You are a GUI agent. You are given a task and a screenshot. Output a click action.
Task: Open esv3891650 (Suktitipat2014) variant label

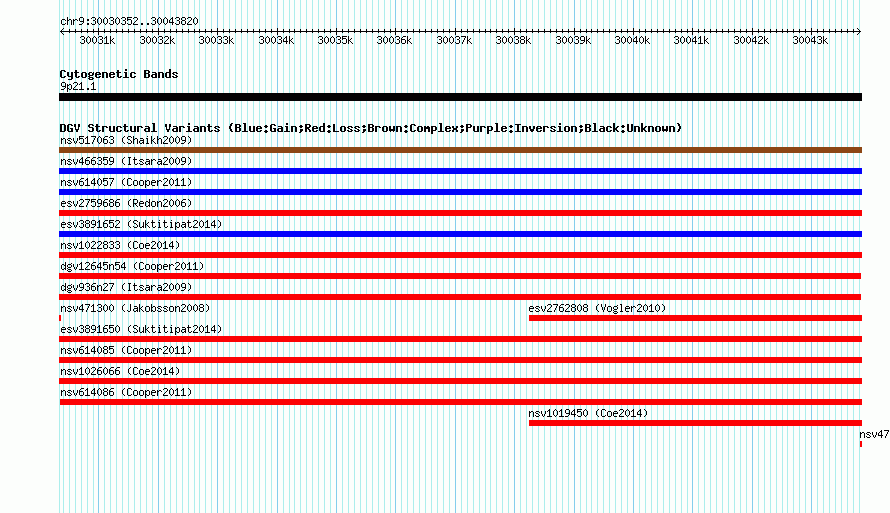pos(141,329)
